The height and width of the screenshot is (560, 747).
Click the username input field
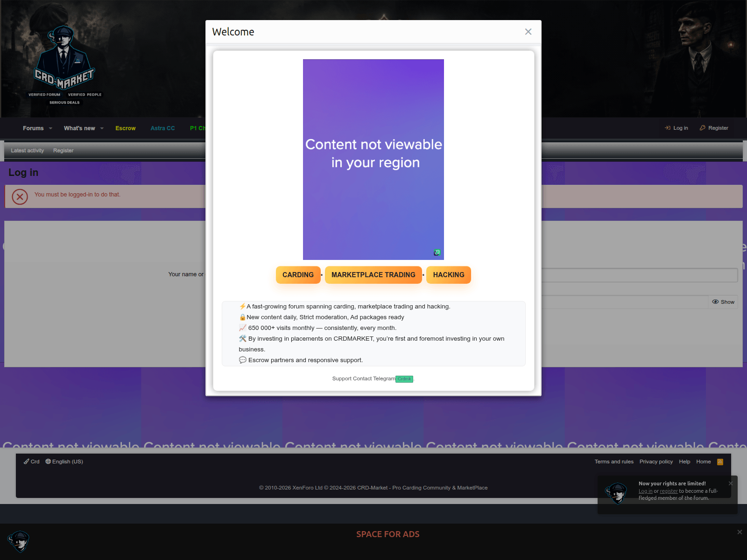[640, 275]
